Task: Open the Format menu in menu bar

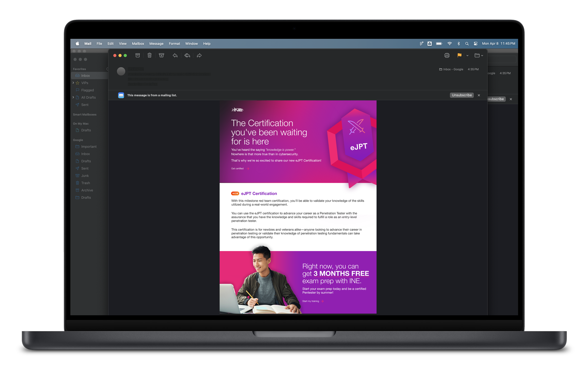Action: pos(174,44)
